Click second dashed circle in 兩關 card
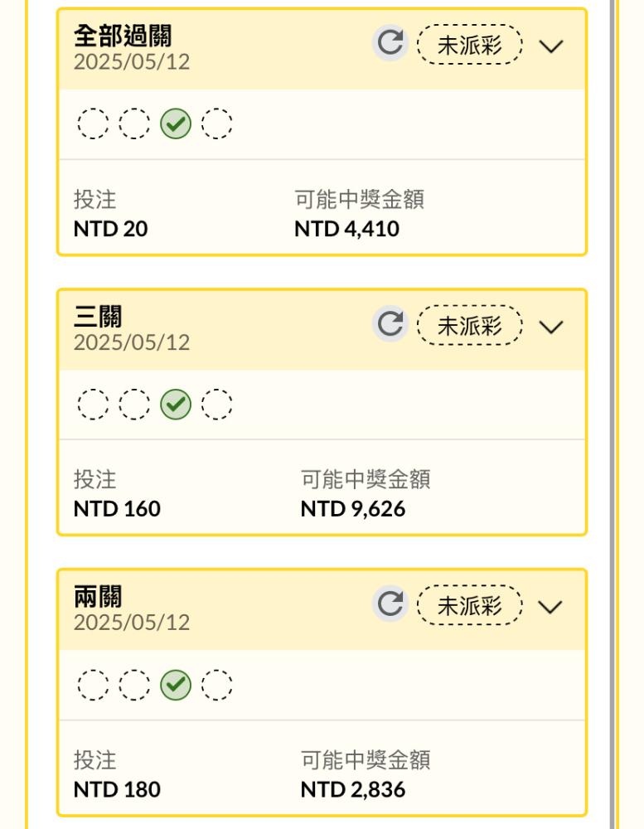 click(134, 685)
